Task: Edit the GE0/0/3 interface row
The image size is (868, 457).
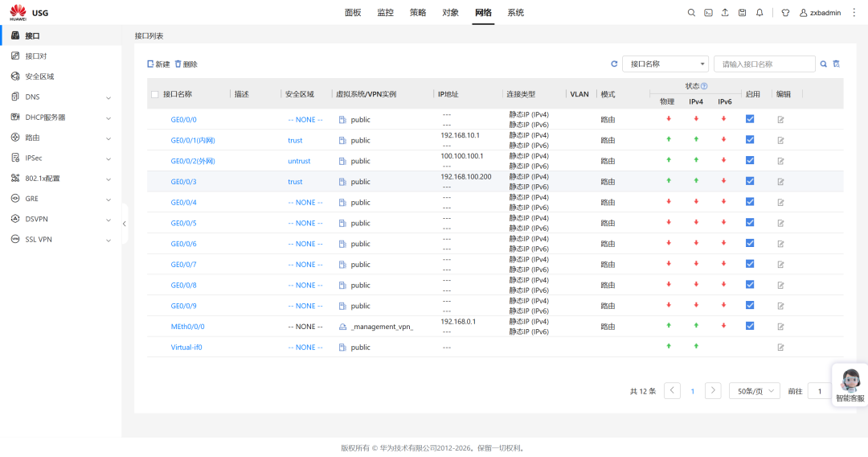Action: tap(780, 182)
